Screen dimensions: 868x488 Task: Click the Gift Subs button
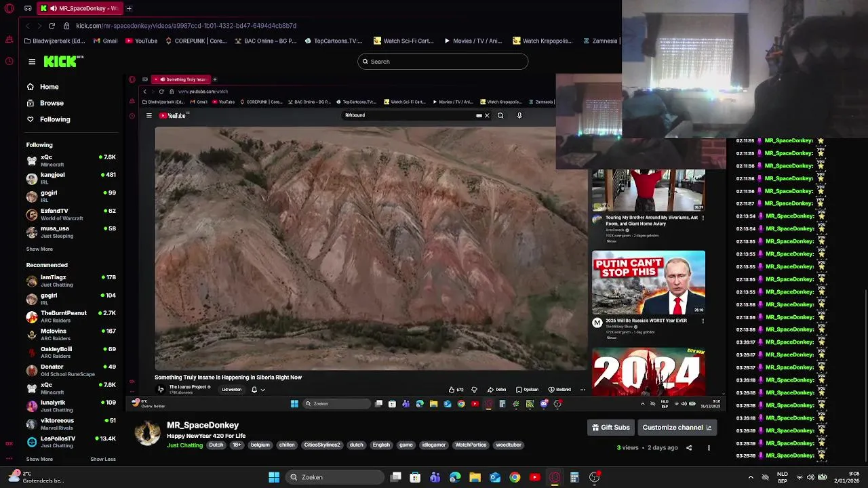(x=611, y=428)
